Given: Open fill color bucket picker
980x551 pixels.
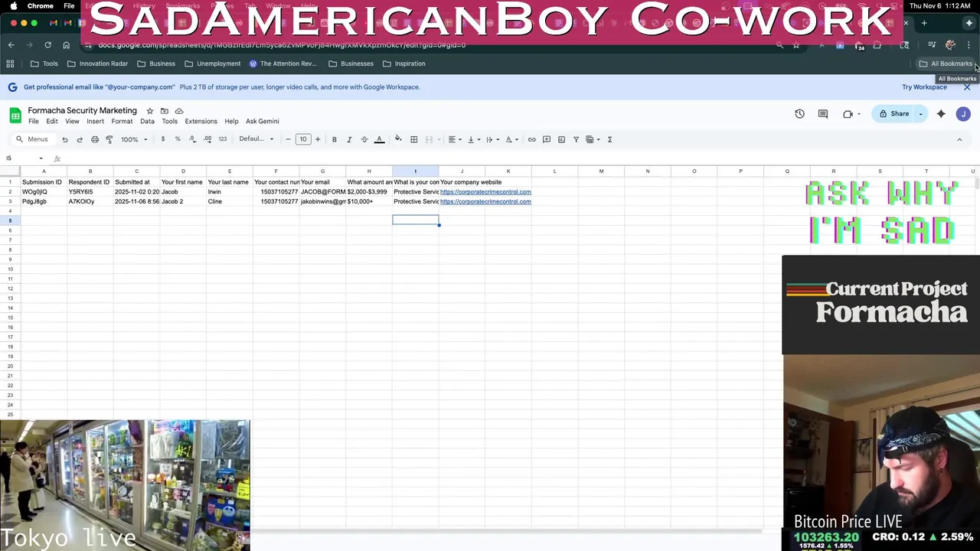Looking at the screenshot, I should click(x=398, y=139).
